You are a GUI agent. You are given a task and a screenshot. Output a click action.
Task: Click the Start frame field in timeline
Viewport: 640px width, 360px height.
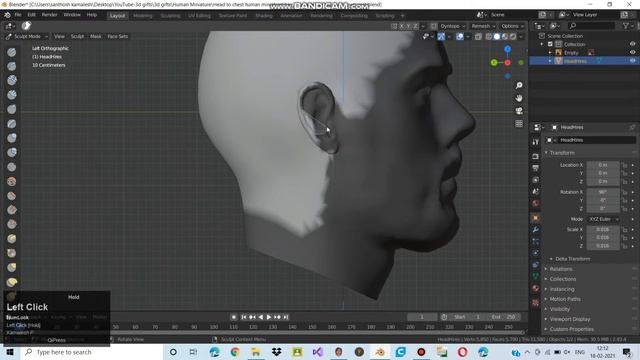(467, 317)
